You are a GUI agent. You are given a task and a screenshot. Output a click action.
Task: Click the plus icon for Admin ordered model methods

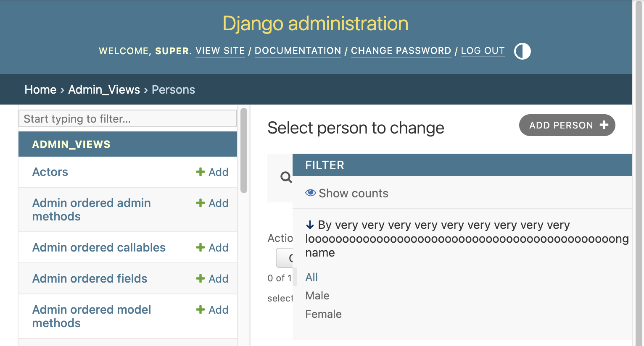(201, 309)
